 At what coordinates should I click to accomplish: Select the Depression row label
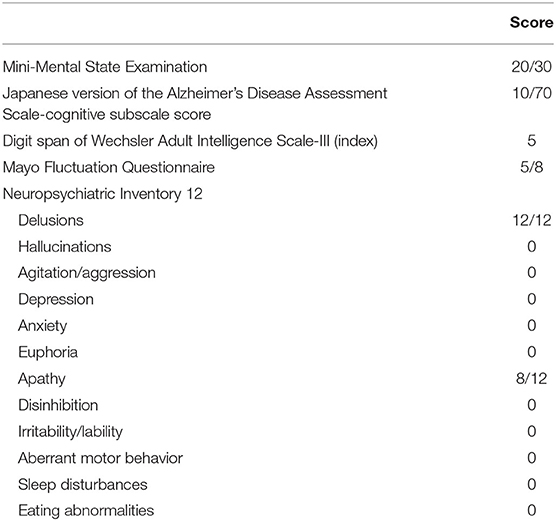[x=56, y=300]
